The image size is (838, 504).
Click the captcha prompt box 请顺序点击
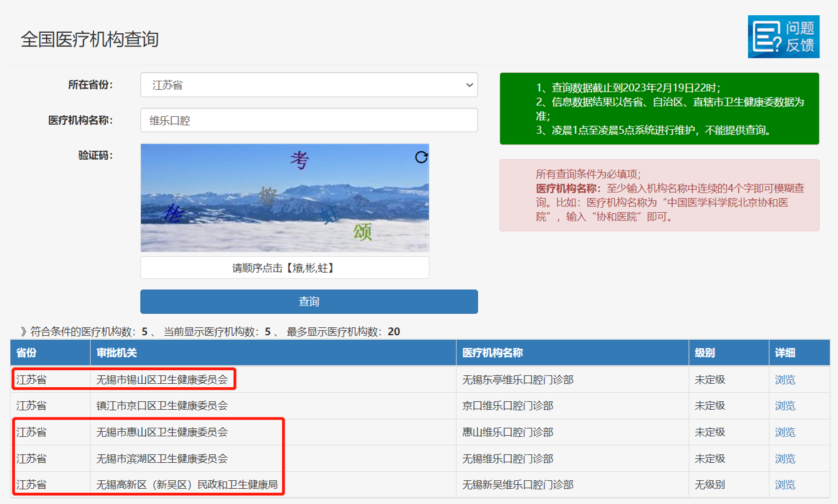tap(284, 268)
